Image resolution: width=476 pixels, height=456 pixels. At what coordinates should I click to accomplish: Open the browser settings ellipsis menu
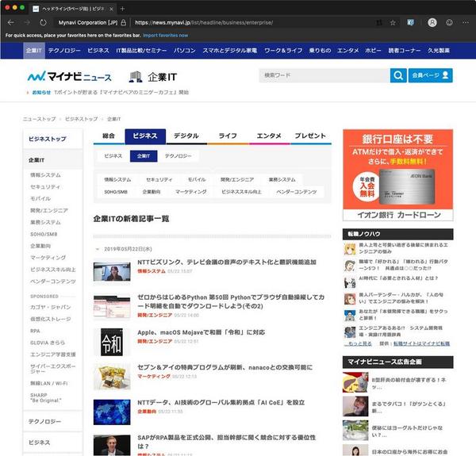466,22
